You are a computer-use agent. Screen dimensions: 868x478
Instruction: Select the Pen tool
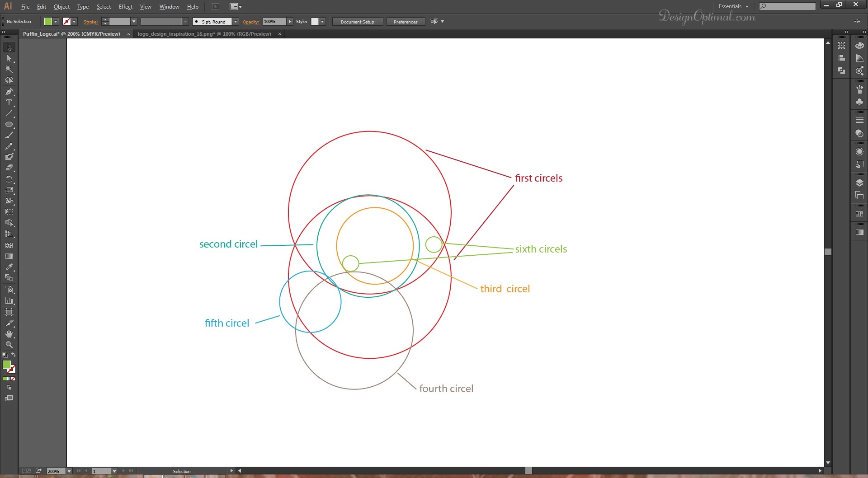[9, 92]
